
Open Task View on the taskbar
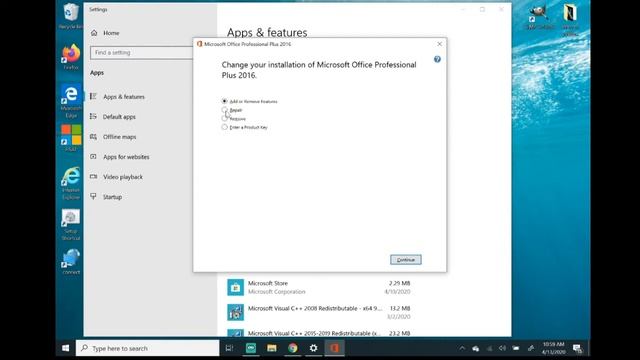[229, 348]
